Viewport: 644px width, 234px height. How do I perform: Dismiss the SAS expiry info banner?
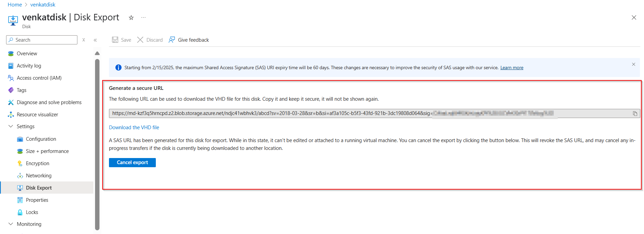tap(633, 64)
